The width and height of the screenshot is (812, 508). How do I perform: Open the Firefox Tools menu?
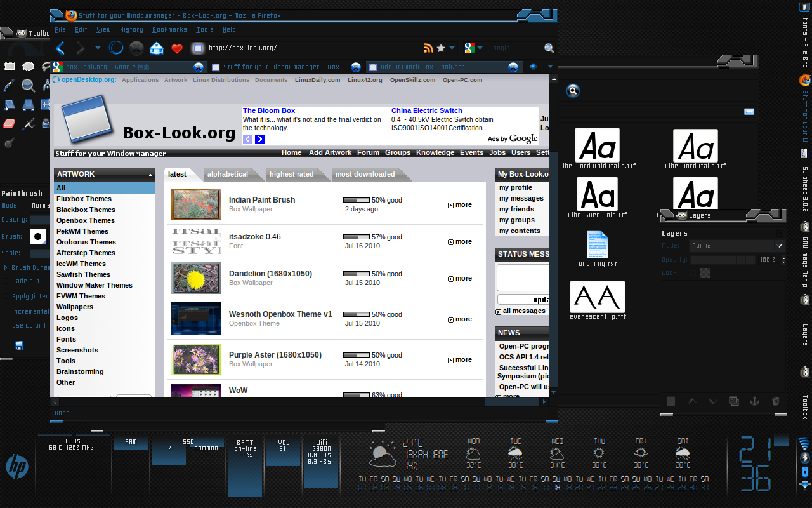(x=205, y=29)
